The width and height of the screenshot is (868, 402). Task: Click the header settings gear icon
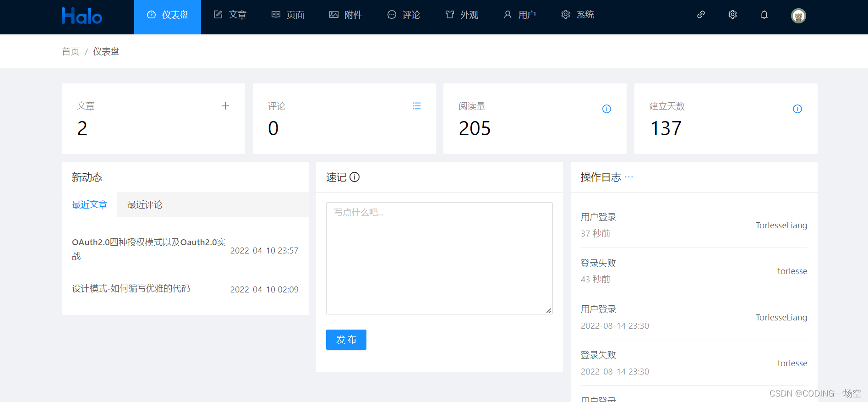click(732, 15)
